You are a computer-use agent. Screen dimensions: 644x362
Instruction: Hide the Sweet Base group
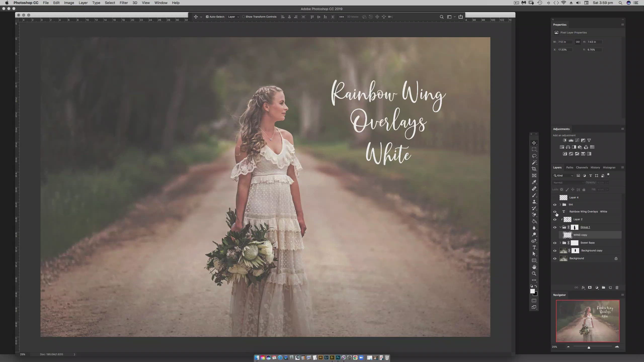555,243
